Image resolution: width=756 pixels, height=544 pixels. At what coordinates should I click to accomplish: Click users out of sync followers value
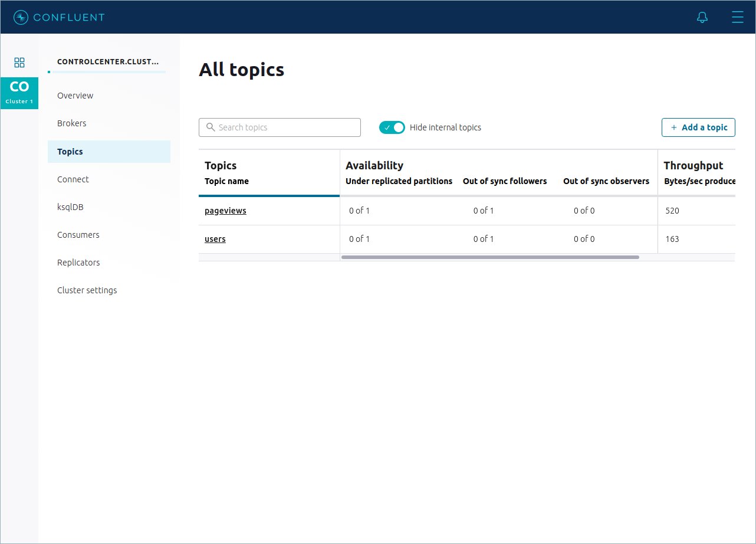click(484, 239)
